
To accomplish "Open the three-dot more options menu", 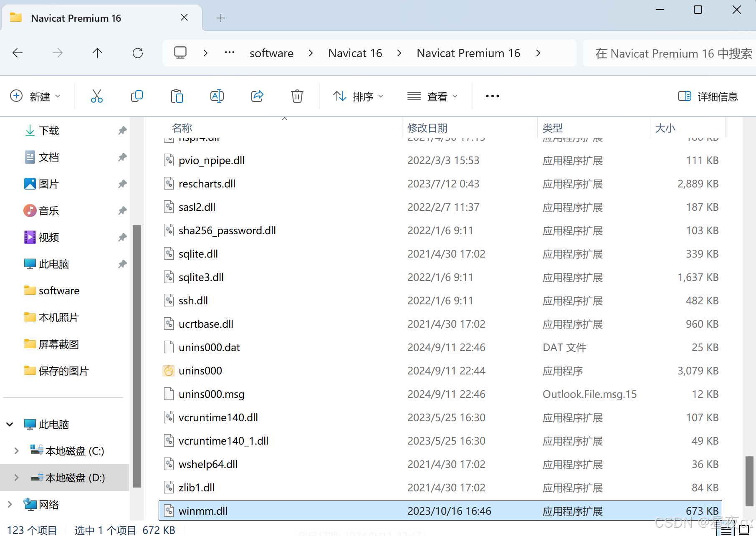I will point(493,96).
